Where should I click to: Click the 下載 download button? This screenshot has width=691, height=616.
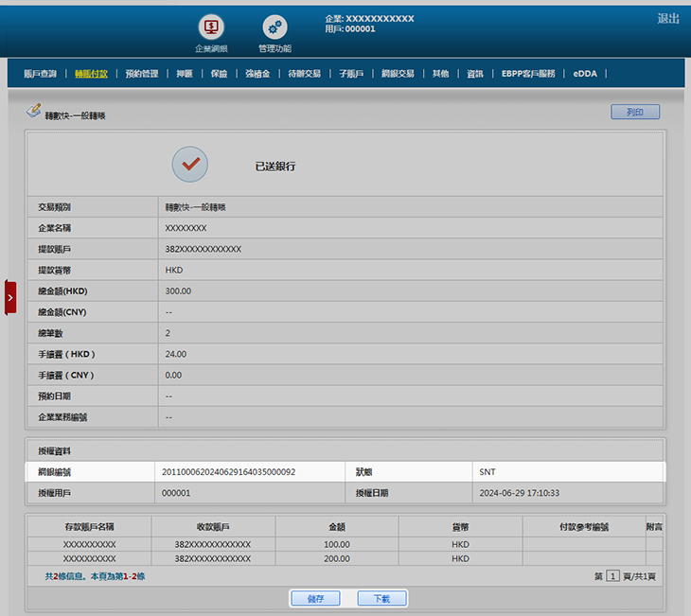[381, 598]
